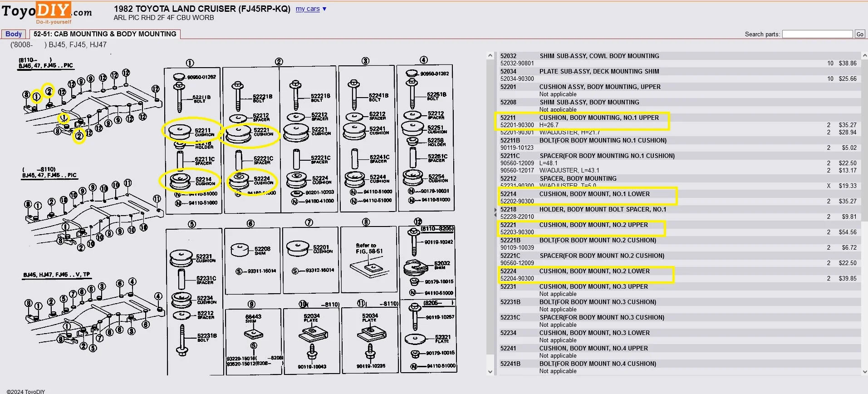This screenshot has height=394, width=868.
Task: Select the 52034 PLATE SUB-ASSY, DECK MOUNTING SHIM row
Action: point(679,71)
